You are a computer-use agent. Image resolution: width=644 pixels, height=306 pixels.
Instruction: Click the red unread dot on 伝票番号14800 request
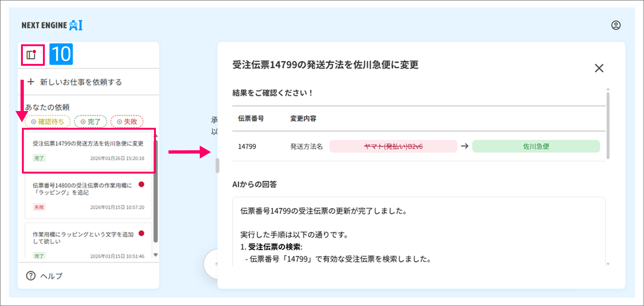pos(141,185)
